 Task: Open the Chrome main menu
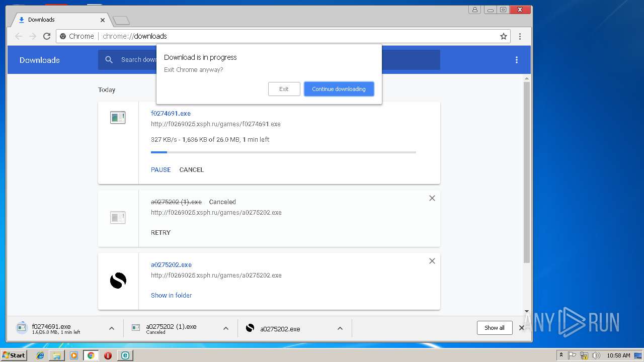click(520, 36)
